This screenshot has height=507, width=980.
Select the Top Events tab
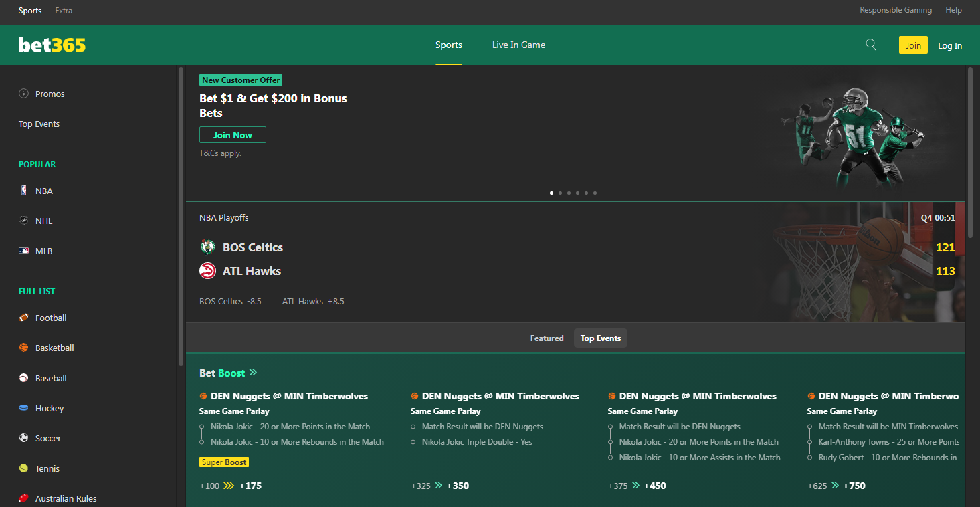pos(601,338)
